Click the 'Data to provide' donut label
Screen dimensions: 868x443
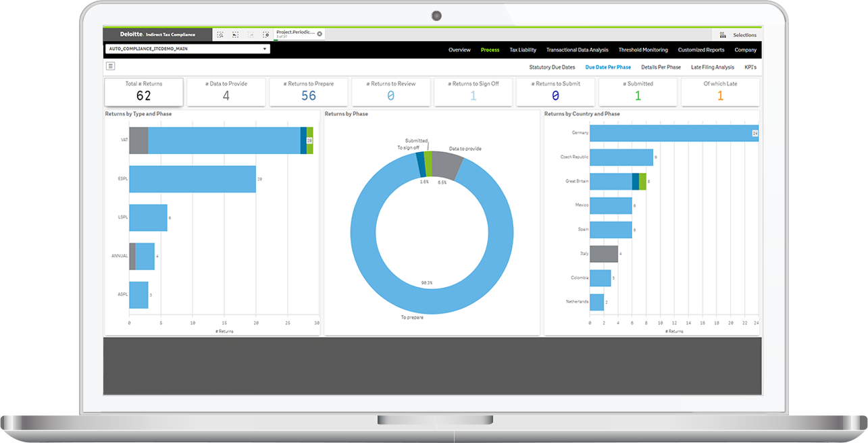click(x=465, y=149)
